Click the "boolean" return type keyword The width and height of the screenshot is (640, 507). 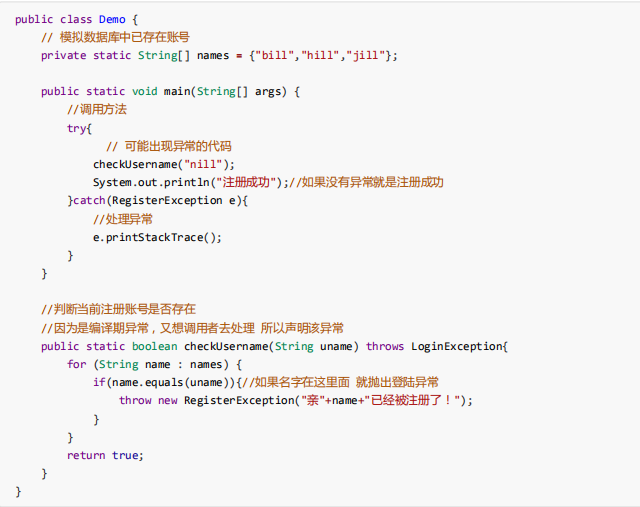tap(155, 347)
